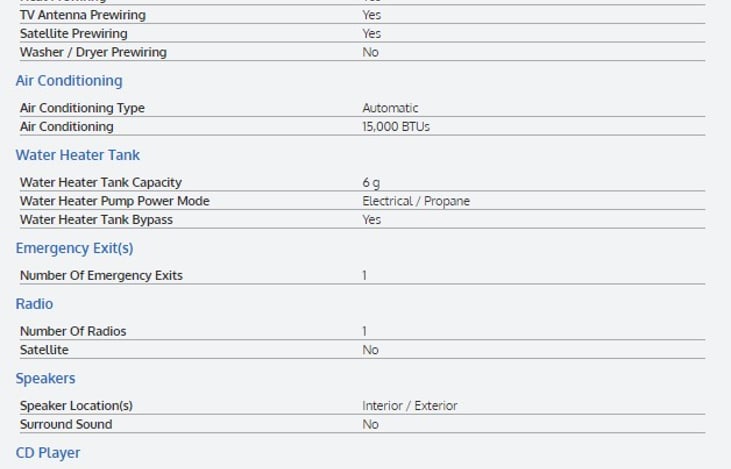The image size is (731, 469).
Task: Click the CD Player section heading
Action: click(x=48, y=453)
